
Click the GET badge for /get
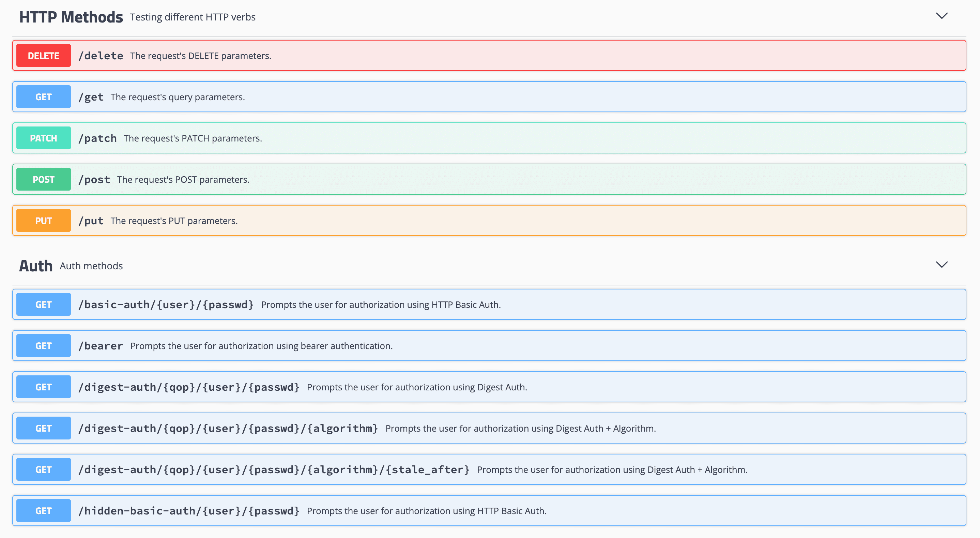tap(43, 97)
